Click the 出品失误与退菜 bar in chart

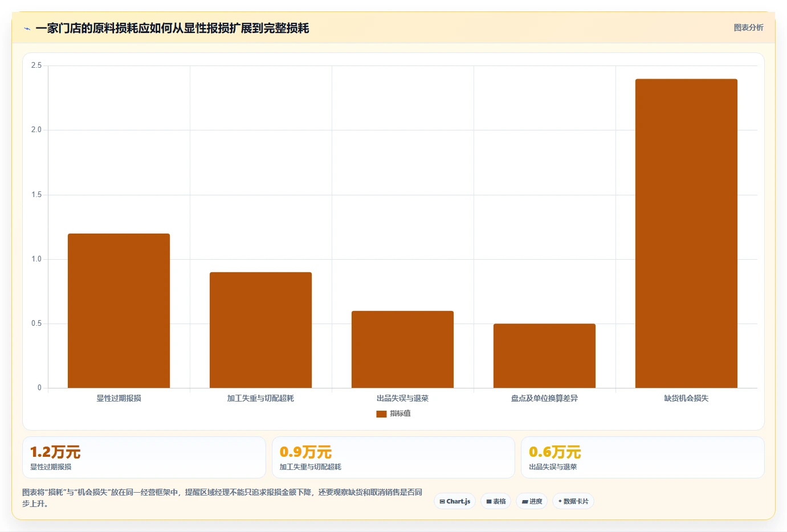402,350
